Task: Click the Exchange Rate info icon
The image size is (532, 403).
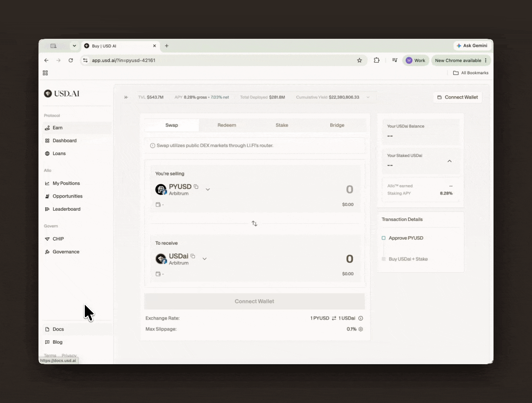Action: [x=361, y=318]
